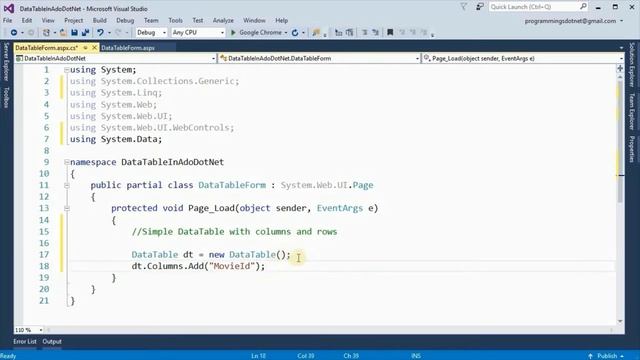Screen dimensions: 640x360
Task: Click the Publish button in status bar
Action: tap(607, 356)
